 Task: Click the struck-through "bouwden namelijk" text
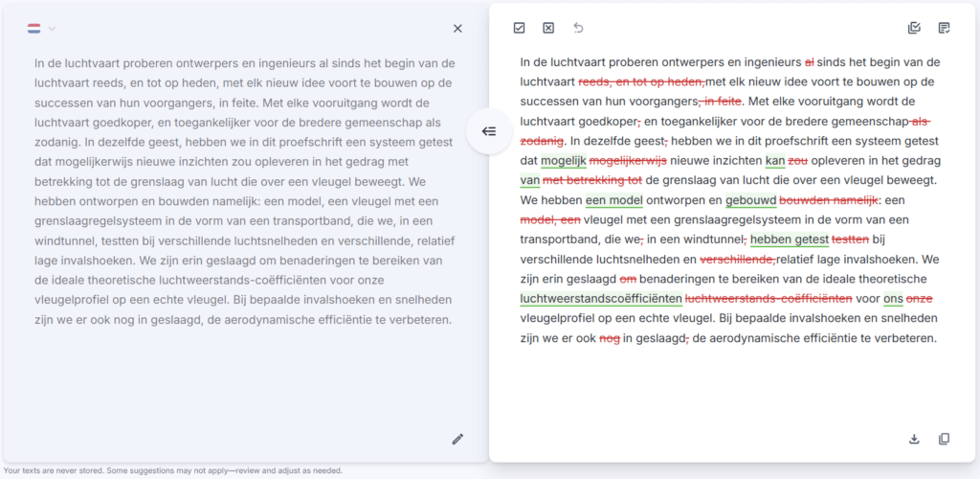829,200
